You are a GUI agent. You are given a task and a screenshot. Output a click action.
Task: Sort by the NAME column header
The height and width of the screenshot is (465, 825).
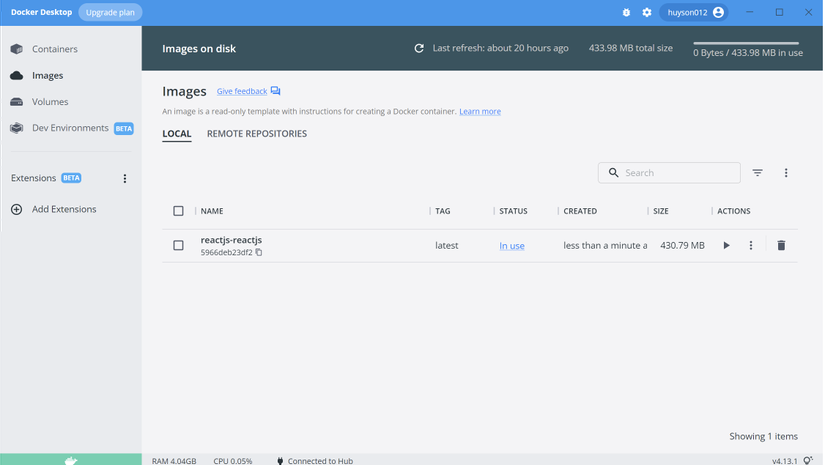(212, 211)
